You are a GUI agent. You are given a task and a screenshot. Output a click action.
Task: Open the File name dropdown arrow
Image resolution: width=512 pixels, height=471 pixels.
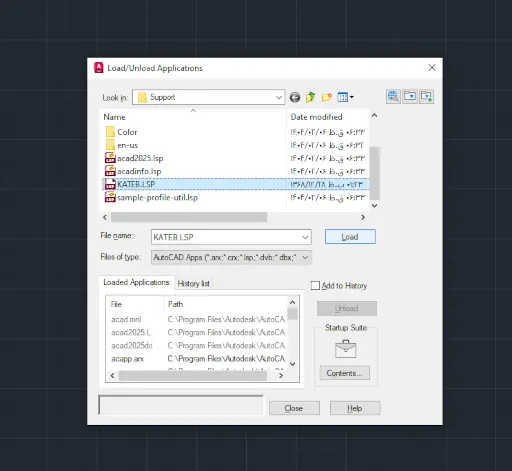click(x=305, y=237)
